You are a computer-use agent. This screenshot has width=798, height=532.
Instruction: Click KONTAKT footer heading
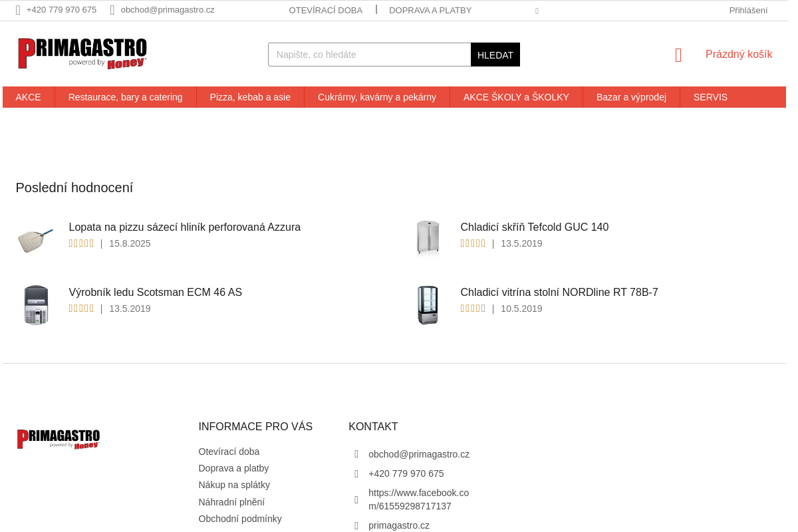373,427
